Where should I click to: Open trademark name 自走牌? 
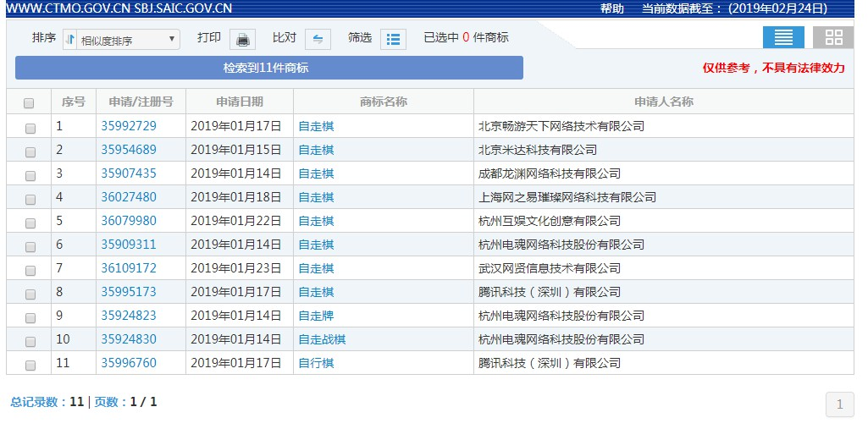316,316
